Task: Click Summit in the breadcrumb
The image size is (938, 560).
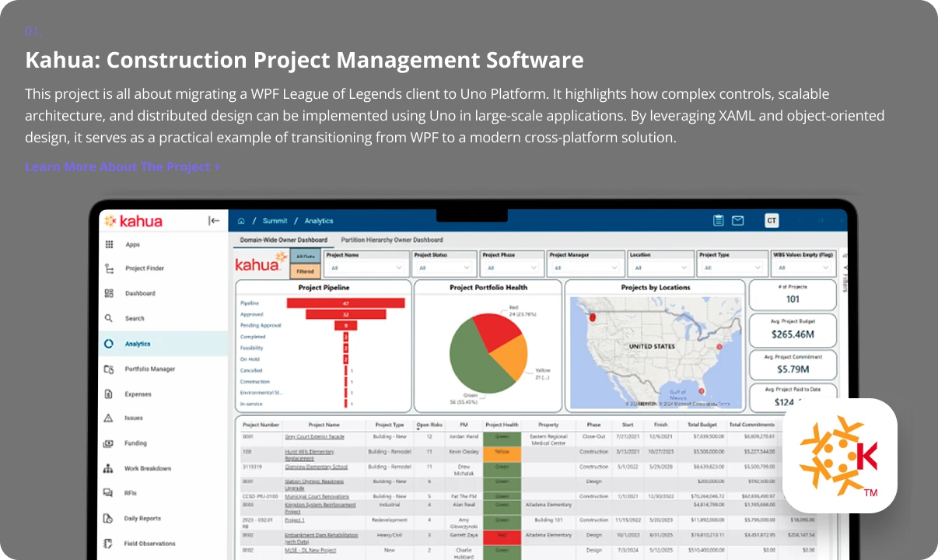Action: click(275, 221)
